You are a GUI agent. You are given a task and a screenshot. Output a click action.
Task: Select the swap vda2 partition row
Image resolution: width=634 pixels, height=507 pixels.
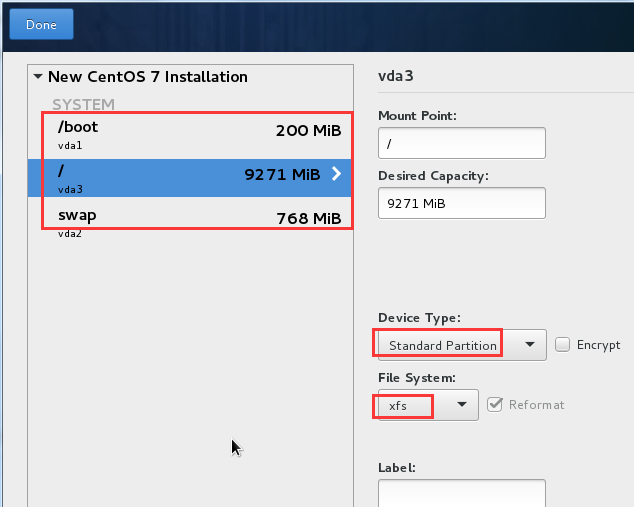[x=190, y=220]
